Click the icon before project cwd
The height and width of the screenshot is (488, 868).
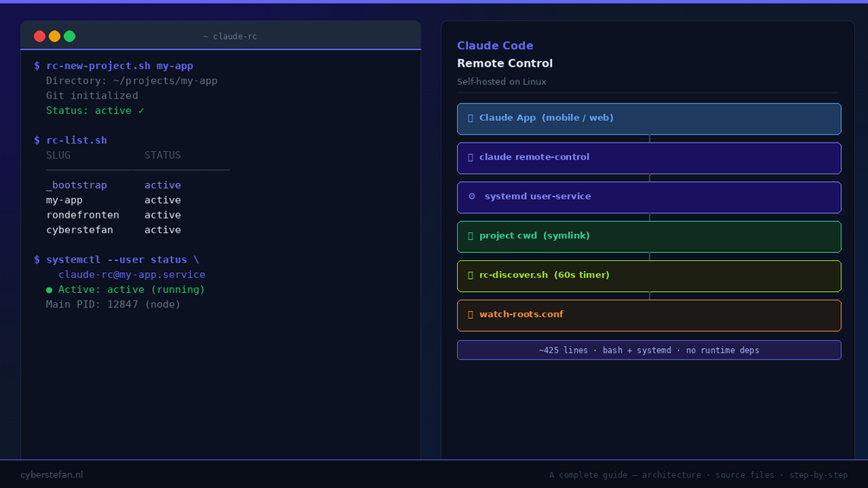pyautogui.click(x=471, y=236)
